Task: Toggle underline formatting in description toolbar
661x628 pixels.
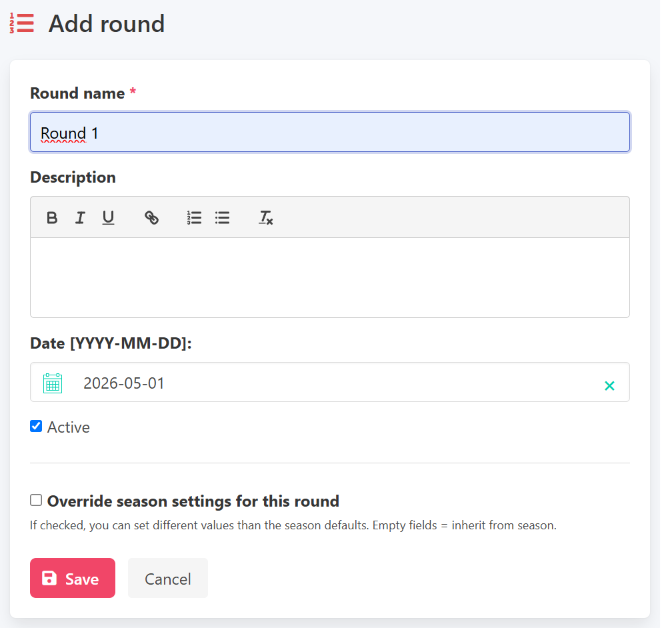Action: 108,218
